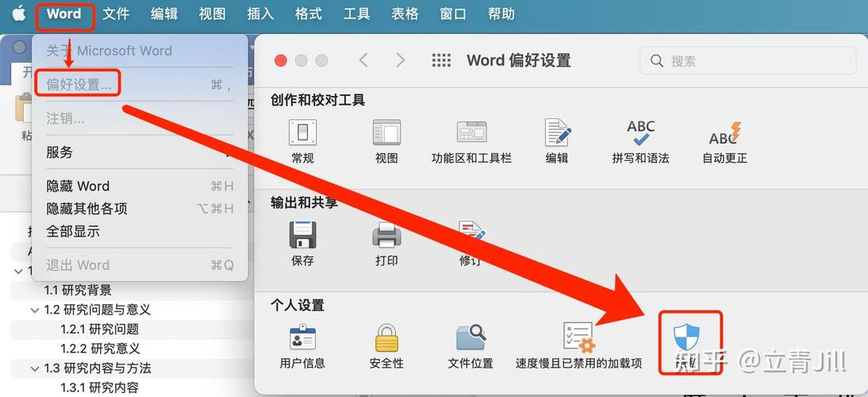The image size is (868, 397).
Task: Open the 保存 preferences icon
Action: (x=303, y=234)
